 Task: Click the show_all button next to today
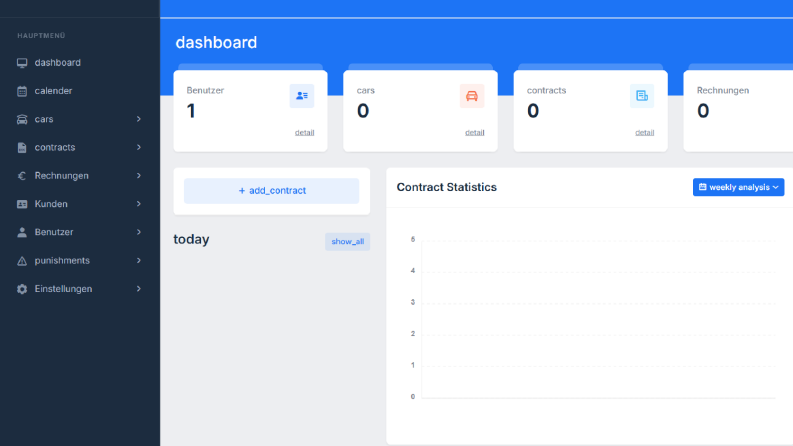347,242
